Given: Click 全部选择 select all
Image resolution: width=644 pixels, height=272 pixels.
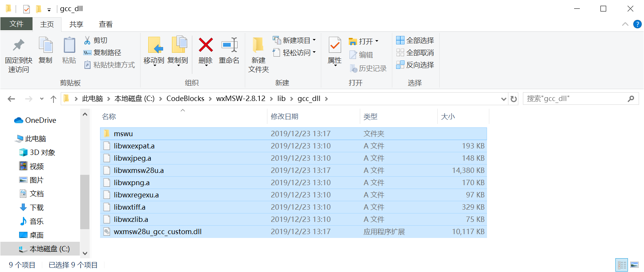Looking at the screenshot, I should [x=415, y=40].
